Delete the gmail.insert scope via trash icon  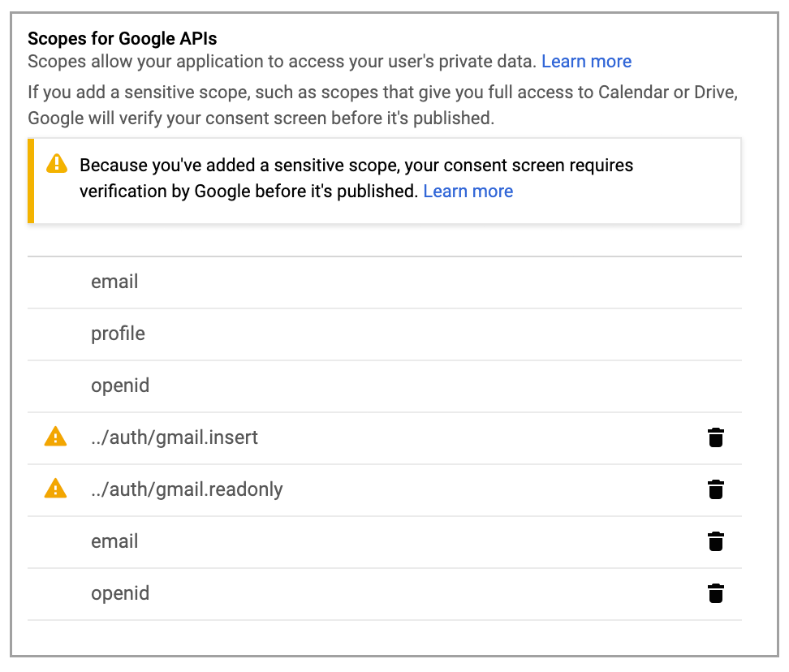715,437
